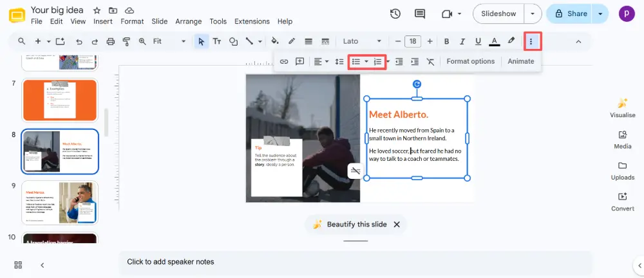Select slide 9 Meet Marcos thumbnail
This screenshot has height=278, width=644.
coord(60,203)
